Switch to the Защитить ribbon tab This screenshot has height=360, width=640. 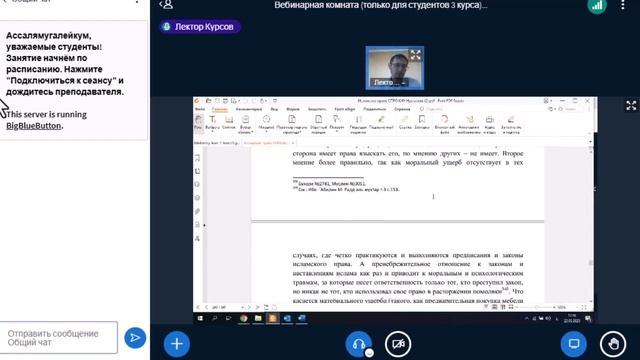click(x=317, y=109)
